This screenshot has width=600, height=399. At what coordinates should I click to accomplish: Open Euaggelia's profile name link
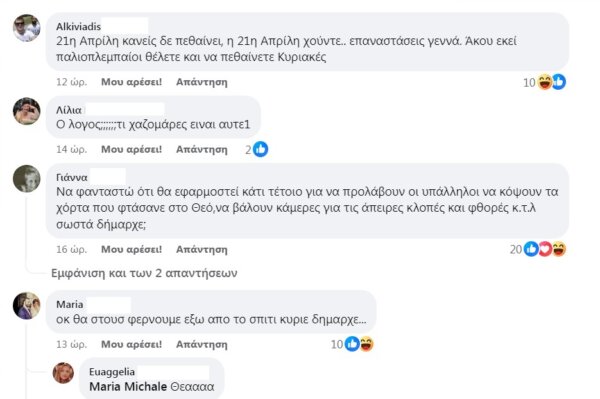pos(112,372)
